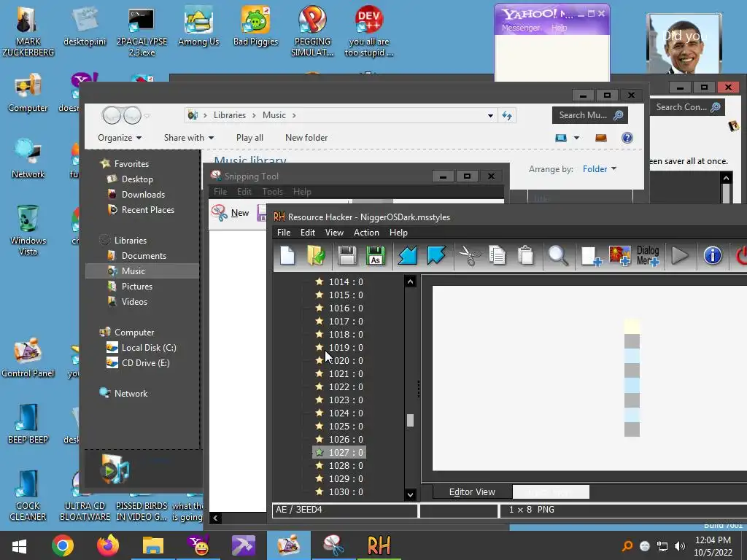Image resolution: width=747 pixels, height=560 pixels.
Task: Click the Cut scissors icon in Resource Hacker
Action: [x=470, y=256]
